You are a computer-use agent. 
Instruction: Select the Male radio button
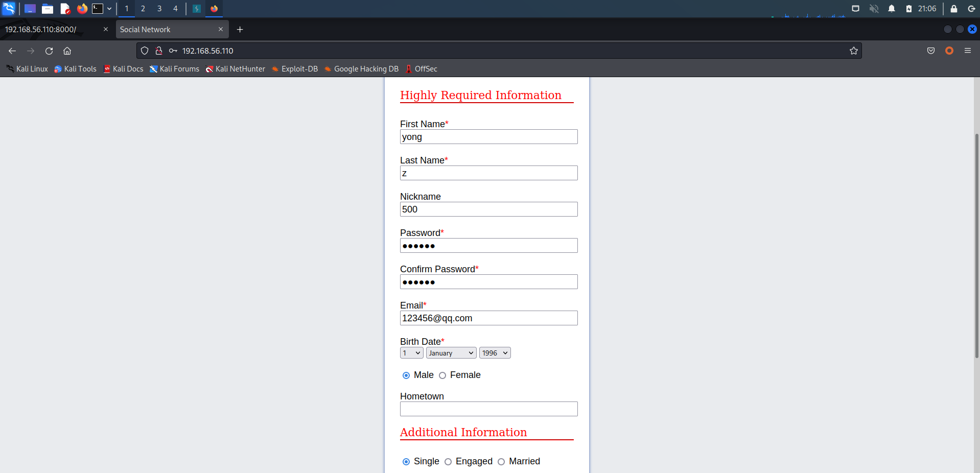[406, 375]
